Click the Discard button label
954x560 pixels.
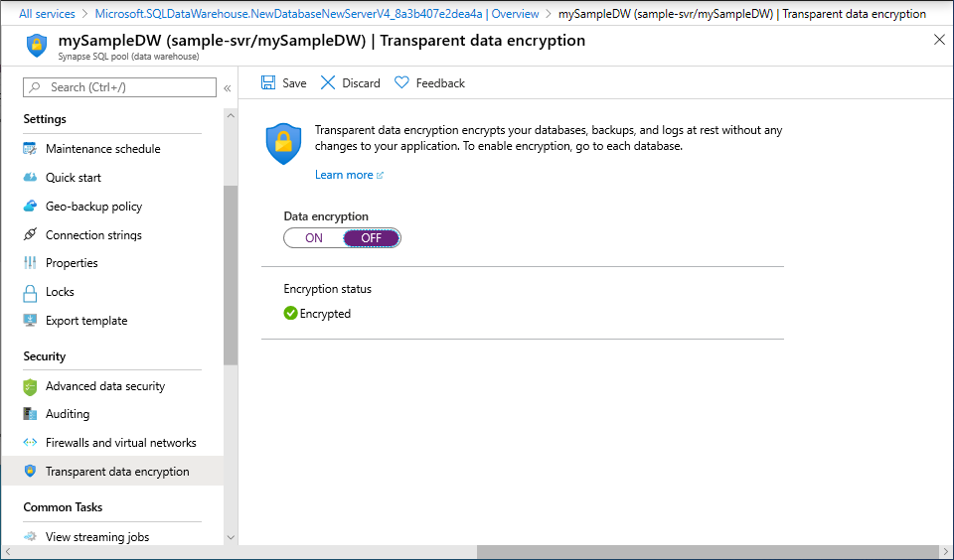click(362, 83)
